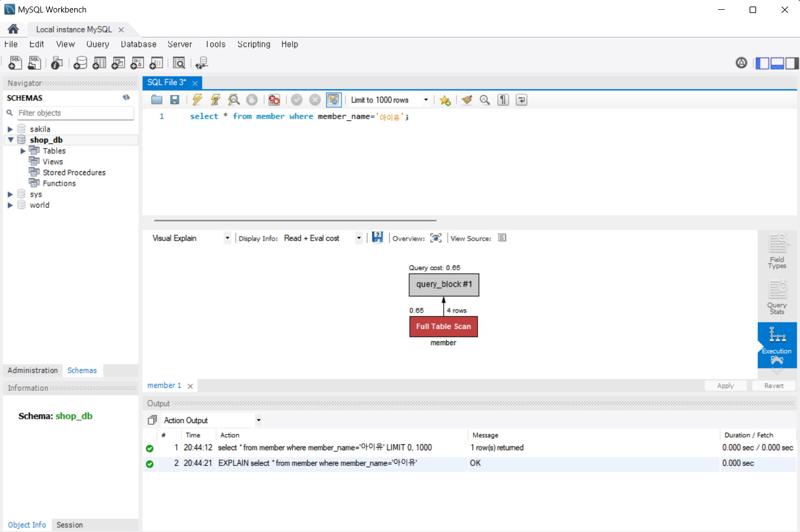The image size is (800, 532).
Task: Open the Scripting menu
Action: coord(254,44)
